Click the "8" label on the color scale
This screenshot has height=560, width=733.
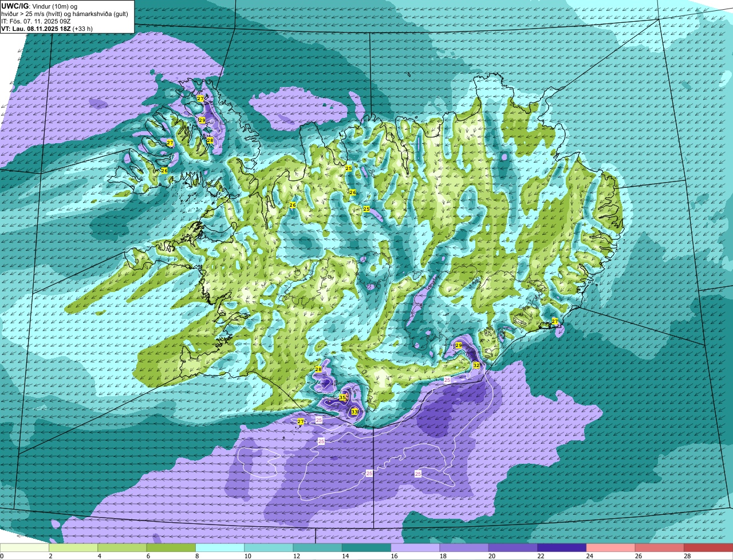pyautogui.click(x=197, y=556)
